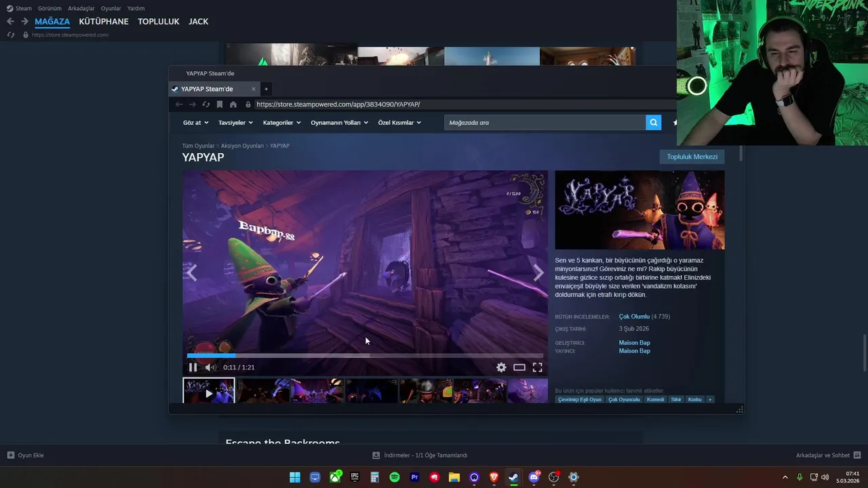Screen dimensions: 868x488
Task: Open the Arkadaşlar menu
Action: pos(81,8)
